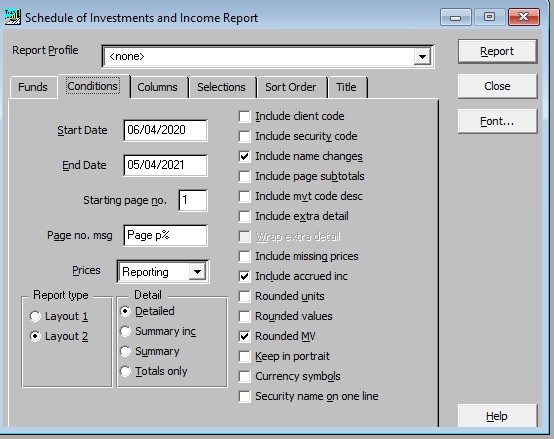Click the Help button

click(x=497, y=416)
